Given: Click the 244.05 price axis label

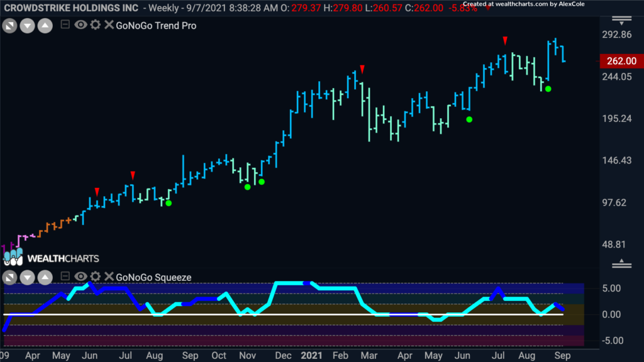Looking at the screenshot, I should [x=617, y=77].
